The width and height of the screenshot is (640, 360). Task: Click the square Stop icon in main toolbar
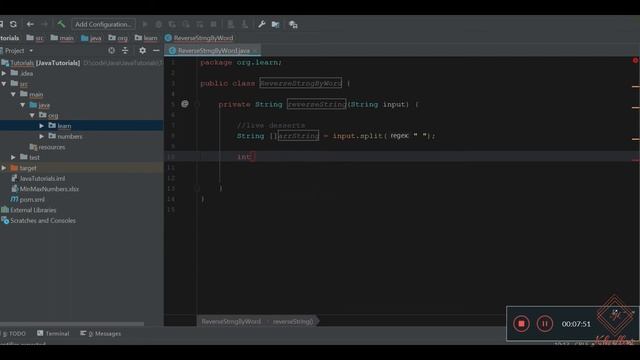point(213,24)
